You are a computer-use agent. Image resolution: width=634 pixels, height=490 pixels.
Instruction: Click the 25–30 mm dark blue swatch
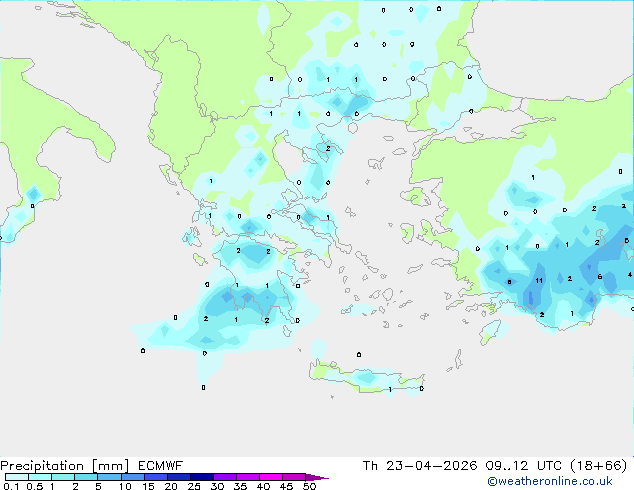coord(202,477)
